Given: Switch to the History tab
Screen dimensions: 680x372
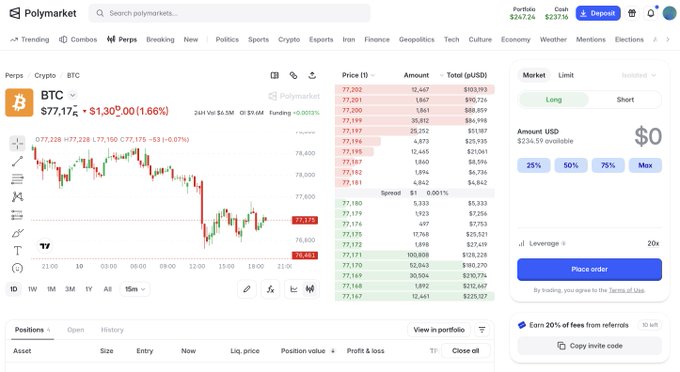Looking at the screenshot, I should (112, 330).
